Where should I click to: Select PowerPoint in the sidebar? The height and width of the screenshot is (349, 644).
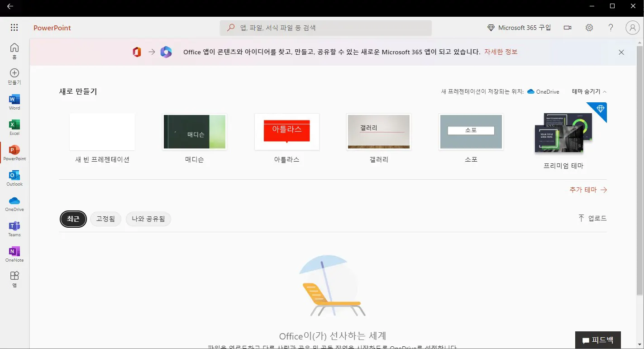[x=14, y=153]
